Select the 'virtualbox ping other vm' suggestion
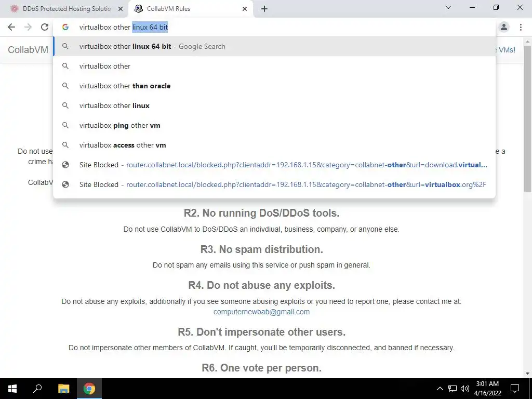Viewport: 532px width, 399px height. click(x=274, y=125)
